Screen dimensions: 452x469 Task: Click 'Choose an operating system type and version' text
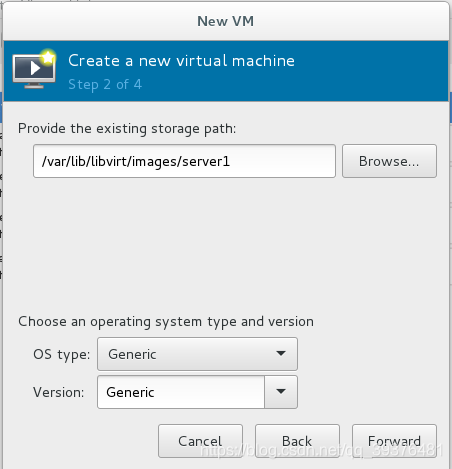tap(166, 322)
